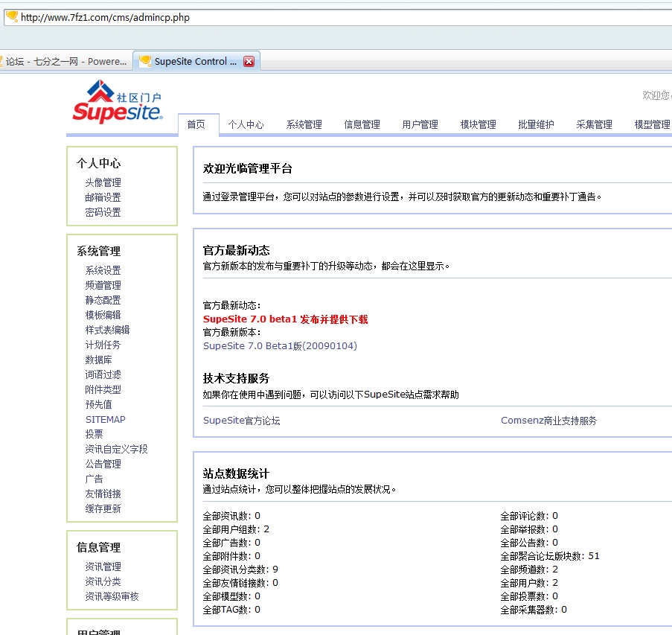Open 资讯管理 in the sidebar

coord(103,567)
